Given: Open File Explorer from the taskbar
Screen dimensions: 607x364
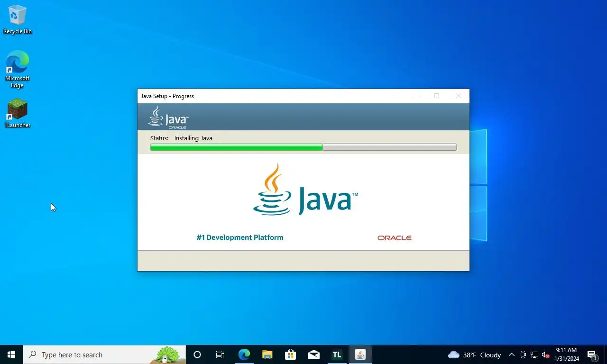Looking at the screenshot, I should (267, 355).
